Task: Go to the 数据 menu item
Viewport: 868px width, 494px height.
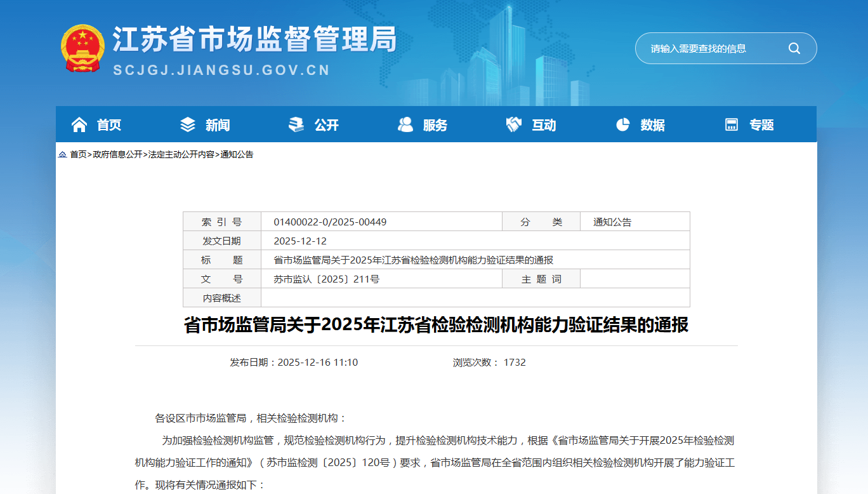Action: point(652,125)
